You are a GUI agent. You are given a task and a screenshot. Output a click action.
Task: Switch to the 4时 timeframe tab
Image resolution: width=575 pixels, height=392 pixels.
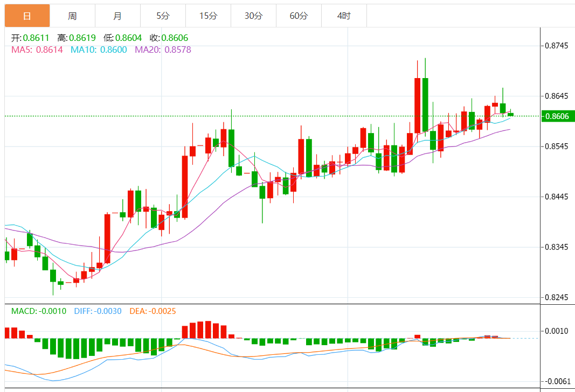tap(344, 16)
